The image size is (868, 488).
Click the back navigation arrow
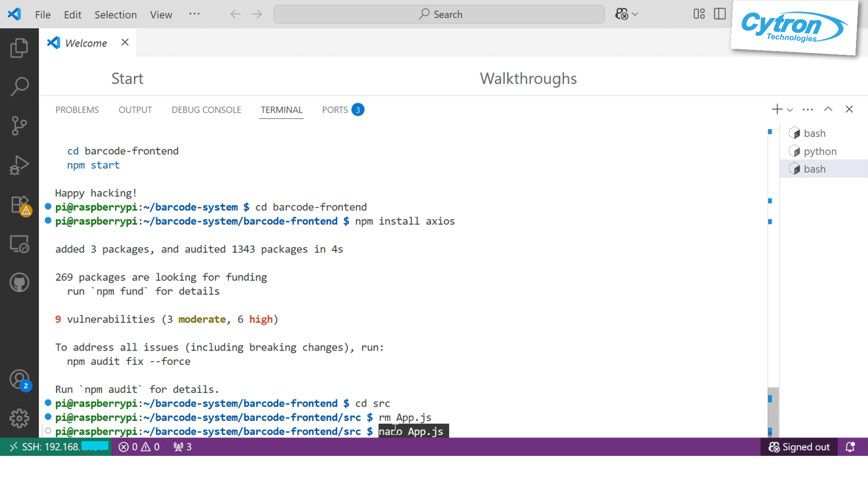click(235, 14)
